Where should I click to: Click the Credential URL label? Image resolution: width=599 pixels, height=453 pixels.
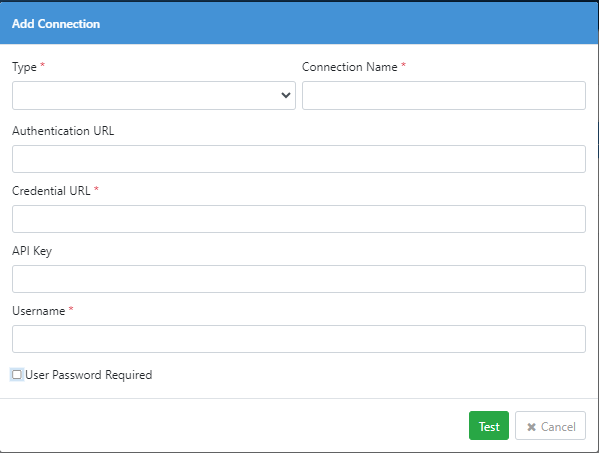click(x=51, y=191)
